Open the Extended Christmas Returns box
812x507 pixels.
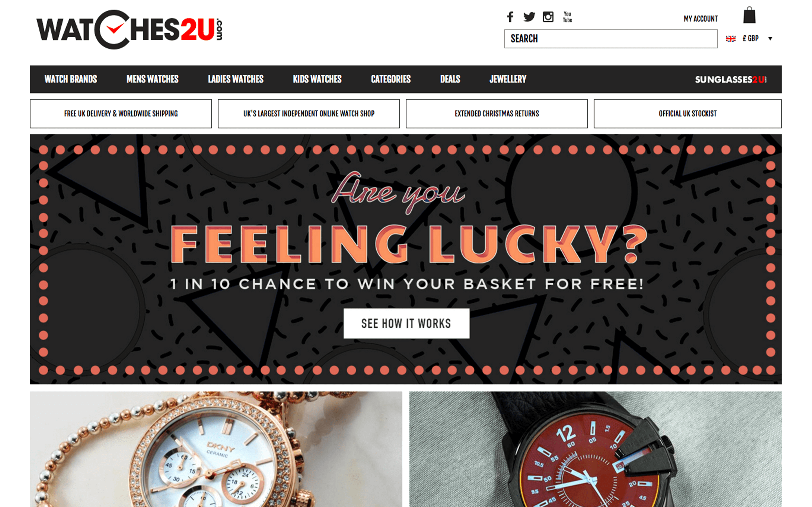[x=497, y=114]
